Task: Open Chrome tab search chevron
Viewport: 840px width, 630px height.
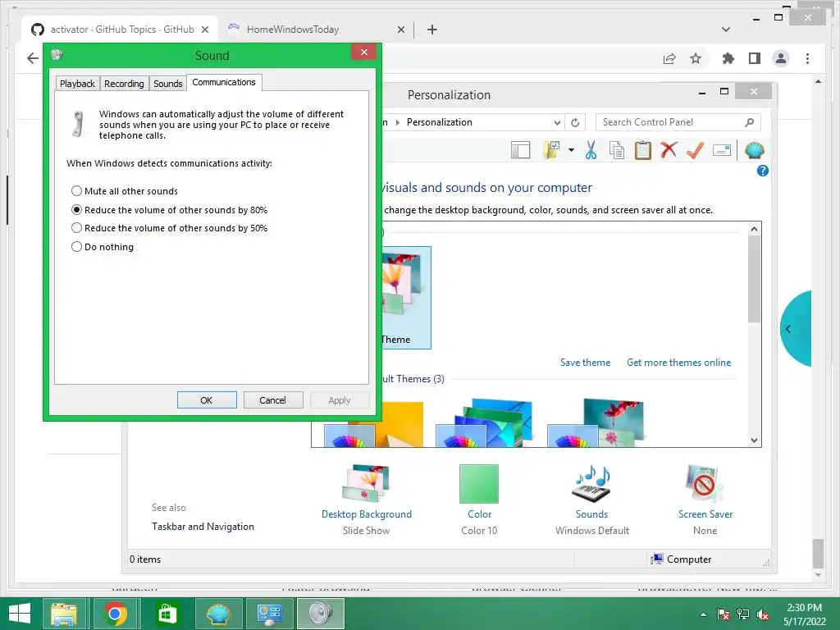Action: pos(726,30)
